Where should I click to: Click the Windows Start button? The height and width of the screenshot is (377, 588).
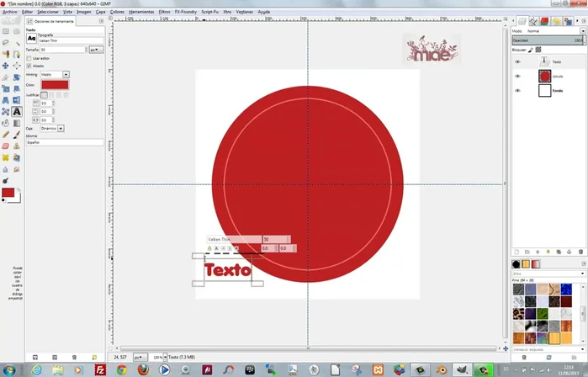(9, 369)
